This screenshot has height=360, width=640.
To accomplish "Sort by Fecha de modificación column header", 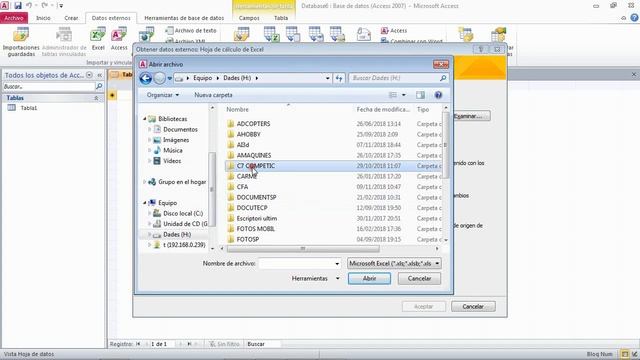I will [383, 109].
